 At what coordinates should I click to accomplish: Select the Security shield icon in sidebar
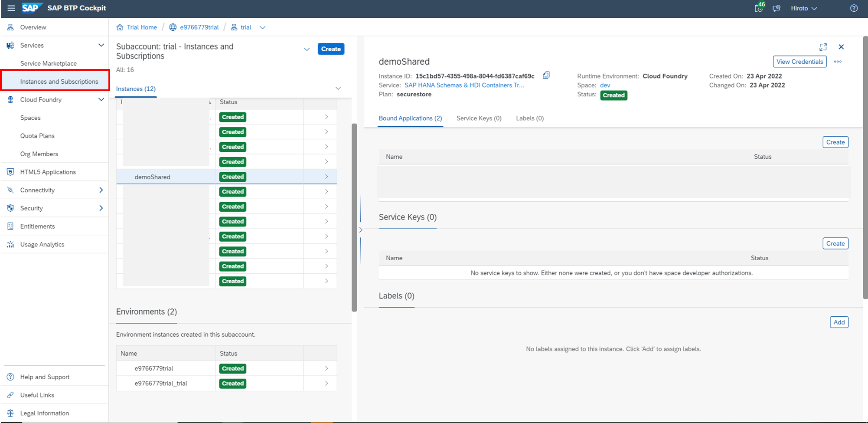[x=10, y=208]
